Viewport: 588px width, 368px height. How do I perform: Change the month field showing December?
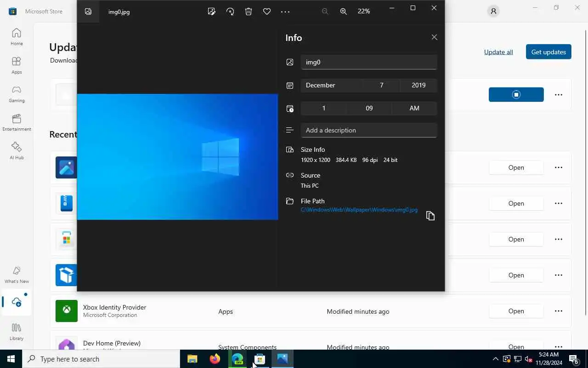coord(332,85)
